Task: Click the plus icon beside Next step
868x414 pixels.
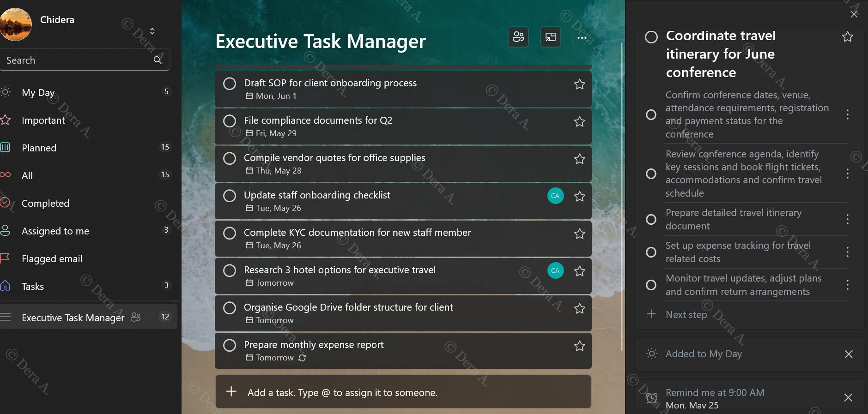Action: 651,314
